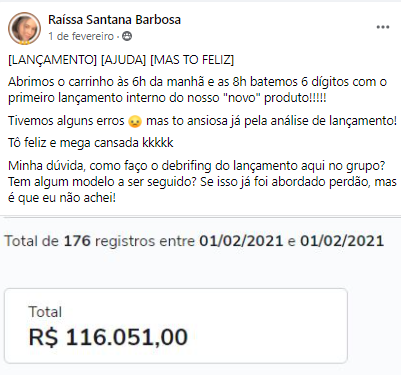Select the [MAS TO FELIZ] tag text
Image resolution: width=401 pixels, height=375 pixels.
[x=192, y=60]
